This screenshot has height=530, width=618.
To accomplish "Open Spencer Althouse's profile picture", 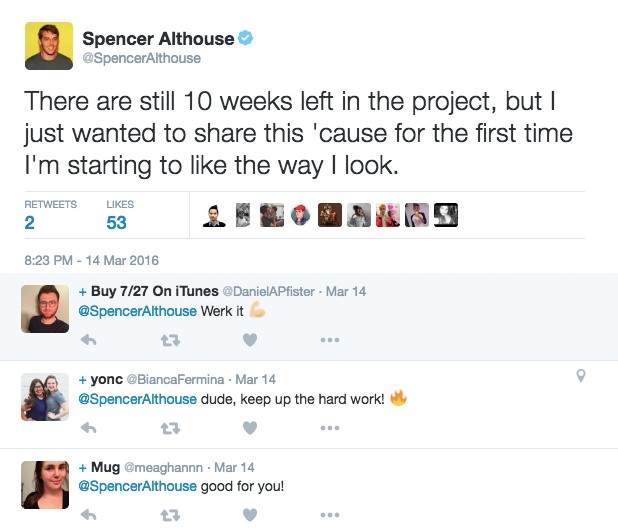I will click(47, 45).
